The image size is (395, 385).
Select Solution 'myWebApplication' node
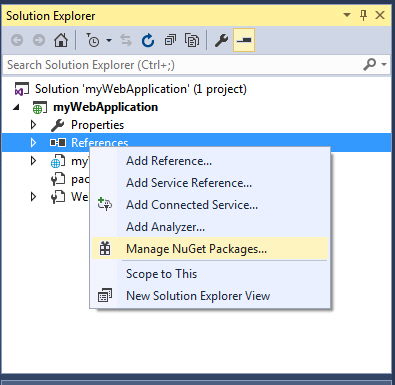(x=141, y=89)
